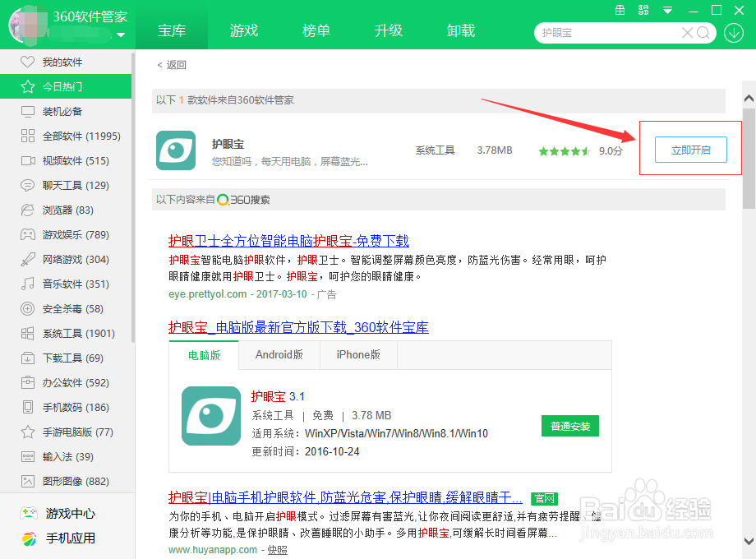The width and height of the screenshot is (756, 559).
Task: Clear search box with X icon
Action: point(687,33)
